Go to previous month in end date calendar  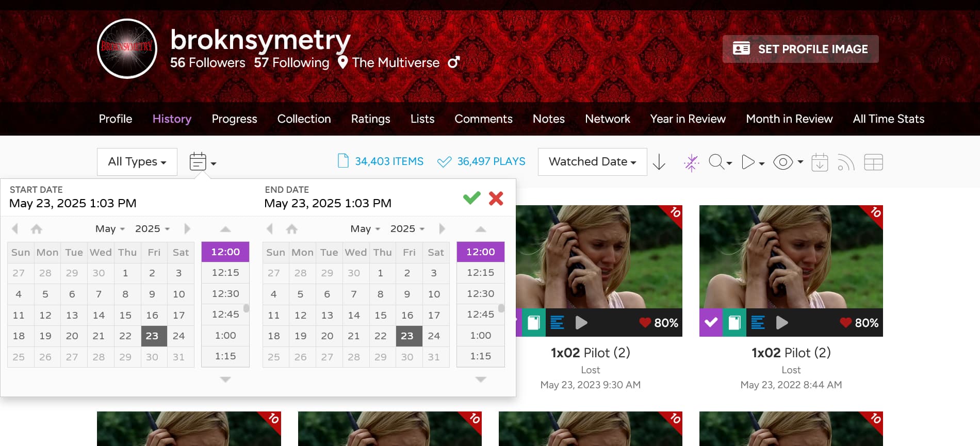(270, 228)
